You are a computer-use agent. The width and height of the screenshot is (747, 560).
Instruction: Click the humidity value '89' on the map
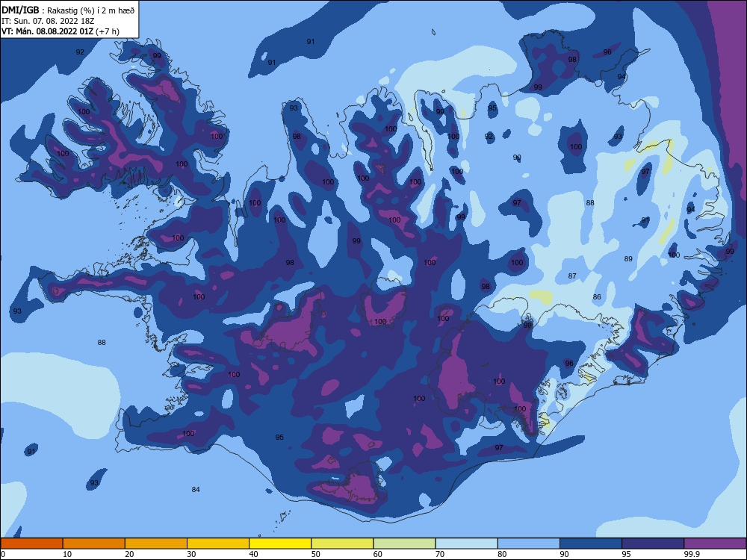[x=628, y=259]
